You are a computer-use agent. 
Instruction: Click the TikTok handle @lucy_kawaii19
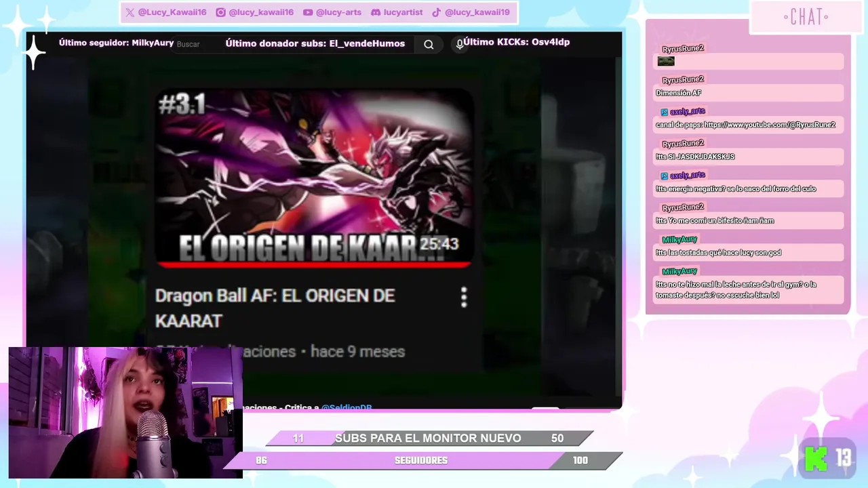pos(477,12)
